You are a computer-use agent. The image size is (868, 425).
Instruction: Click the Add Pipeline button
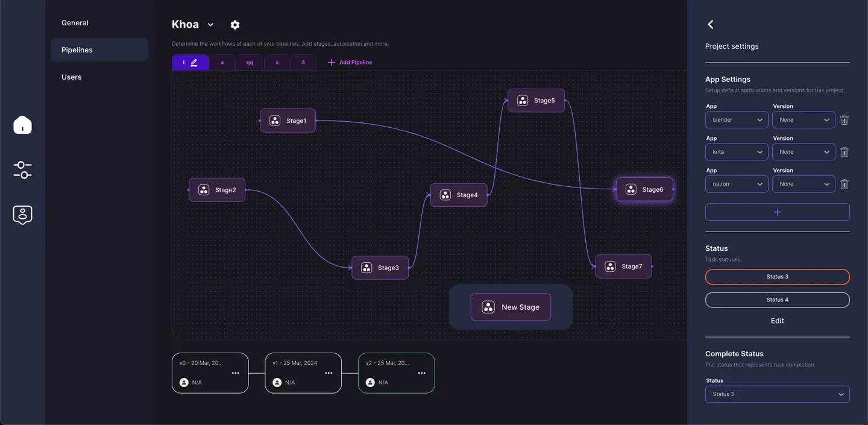[x=350, y=63]
